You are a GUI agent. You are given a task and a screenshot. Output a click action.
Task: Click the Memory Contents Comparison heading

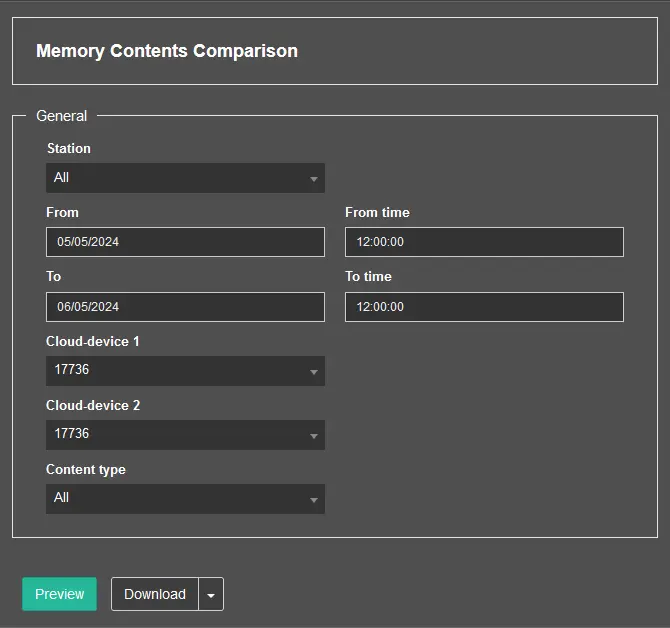167,51
